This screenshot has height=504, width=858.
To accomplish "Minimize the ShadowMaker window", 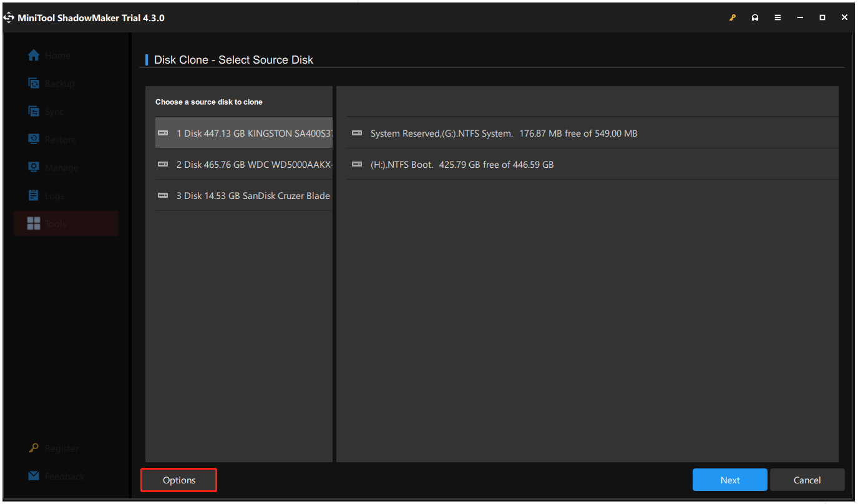I will 800,18.
